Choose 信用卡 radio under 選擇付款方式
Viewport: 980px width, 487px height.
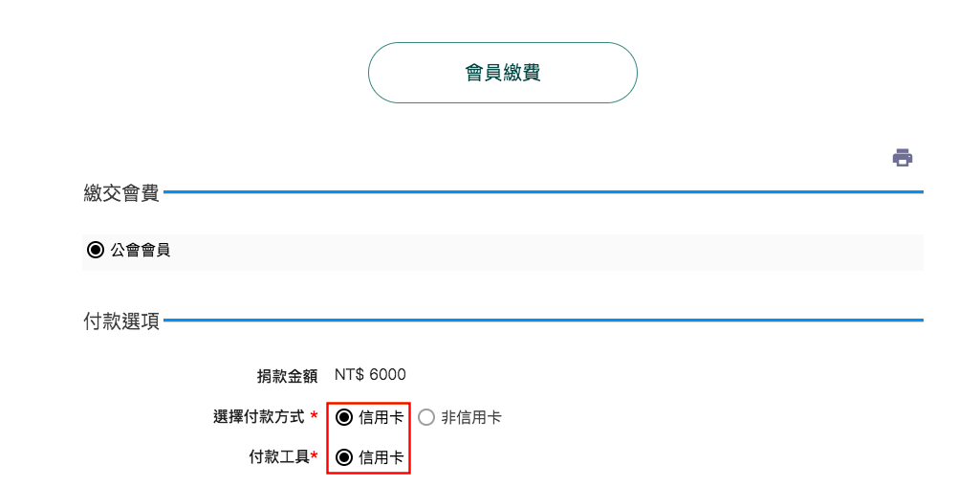click(x=344, y=417)
